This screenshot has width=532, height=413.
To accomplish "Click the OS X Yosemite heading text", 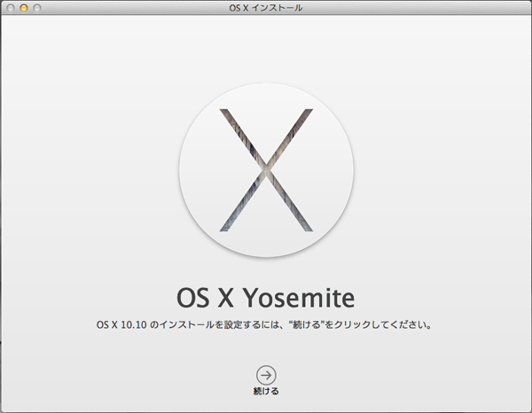I will point(266,298).
